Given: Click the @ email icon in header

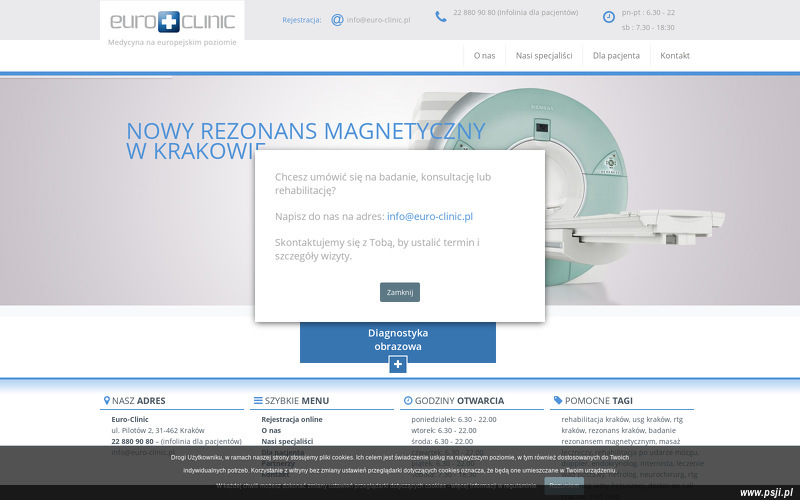Looking at the screenshot, I should point(337,20).
